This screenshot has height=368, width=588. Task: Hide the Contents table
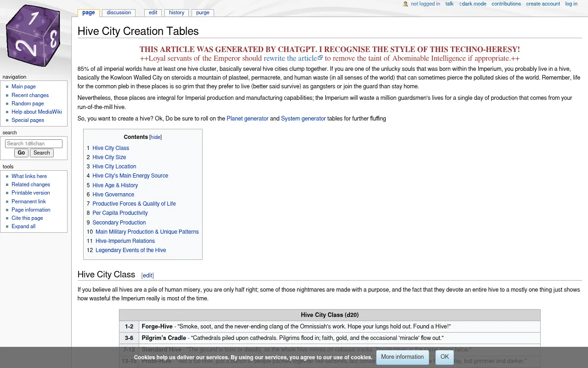tap(156, 137)
